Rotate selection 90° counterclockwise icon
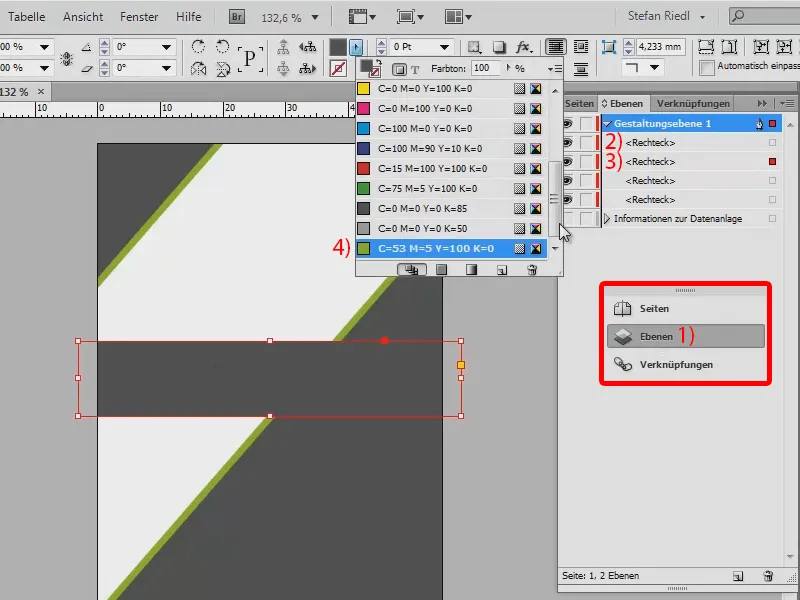Image resolution: width=800 pixels, height=600 pixels. [x=222, y=47]
